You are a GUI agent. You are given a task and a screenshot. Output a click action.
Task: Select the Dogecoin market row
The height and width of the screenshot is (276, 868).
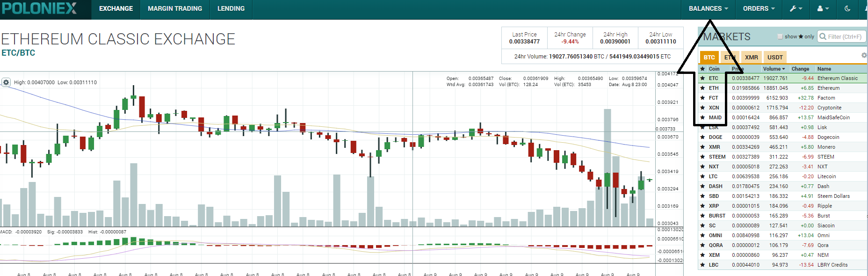pos(782,137)
